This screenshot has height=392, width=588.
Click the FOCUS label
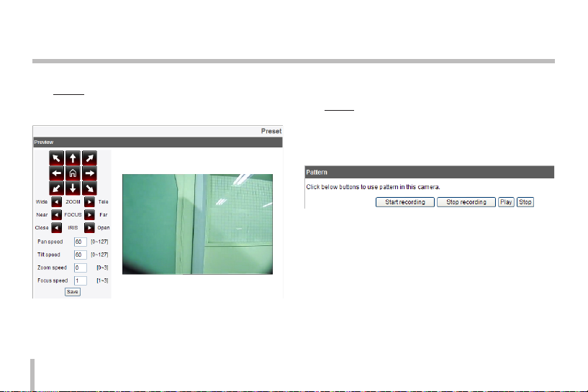[73, 215]
